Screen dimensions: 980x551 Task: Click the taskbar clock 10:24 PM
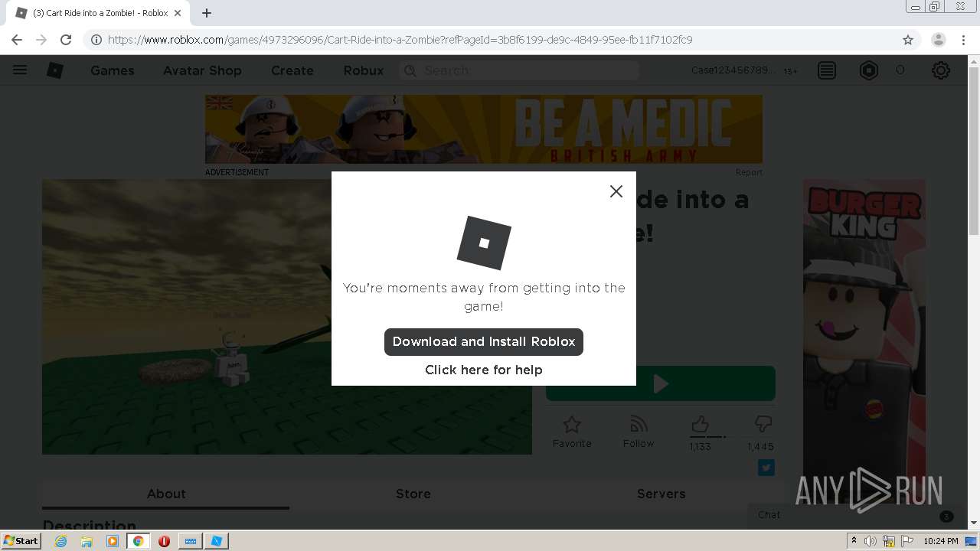[941, 541]
